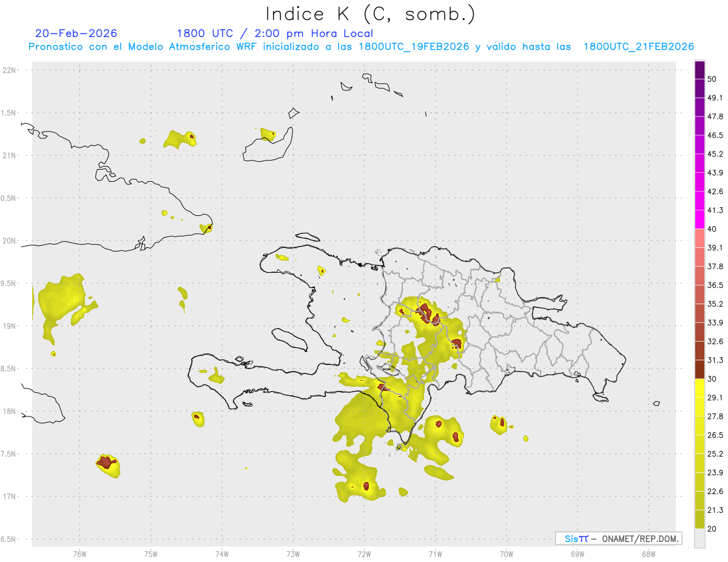Pick the dark purple swatch above 50
The width and height of the screenshot is (728, 562).
point(699,70)
